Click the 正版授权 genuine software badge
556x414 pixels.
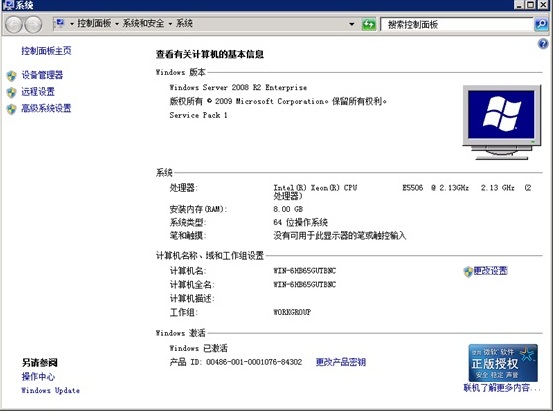pos(503,362)
